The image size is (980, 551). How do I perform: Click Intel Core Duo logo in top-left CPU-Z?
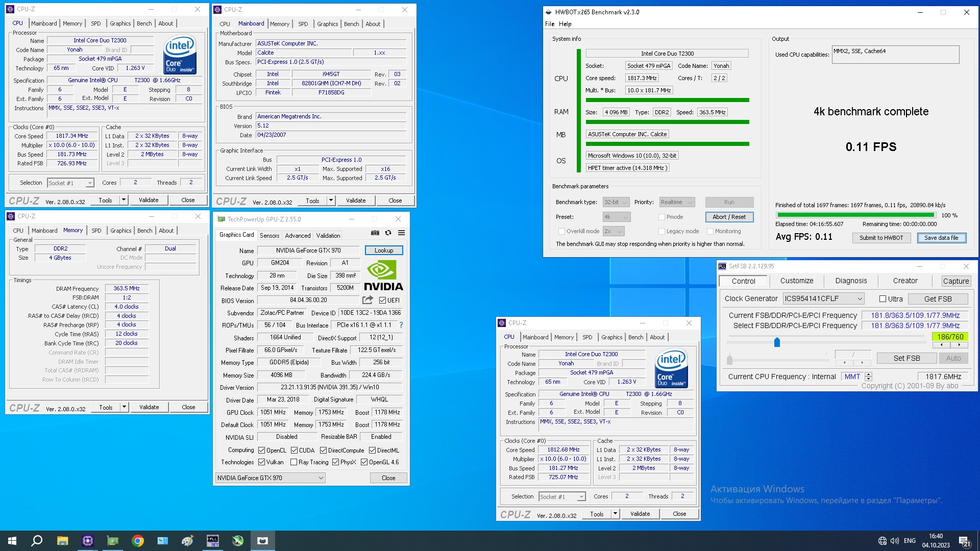(180, 55)
